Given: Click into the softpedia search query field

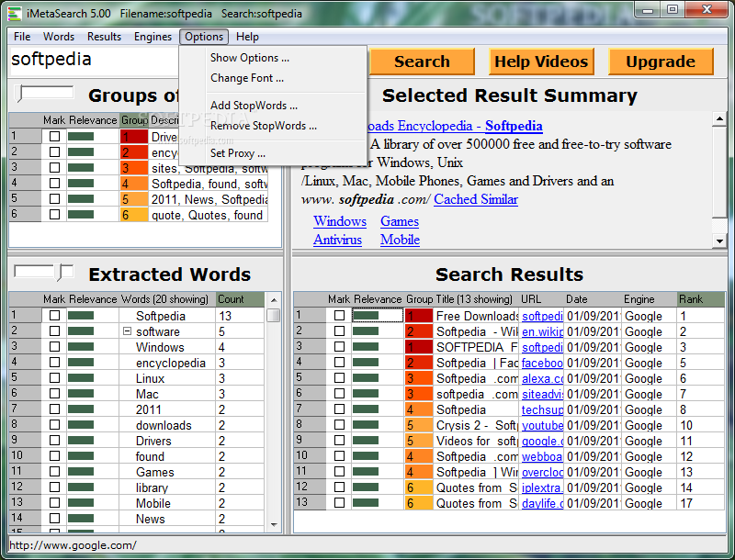Looking at the screenshot, I should point(94,60).
